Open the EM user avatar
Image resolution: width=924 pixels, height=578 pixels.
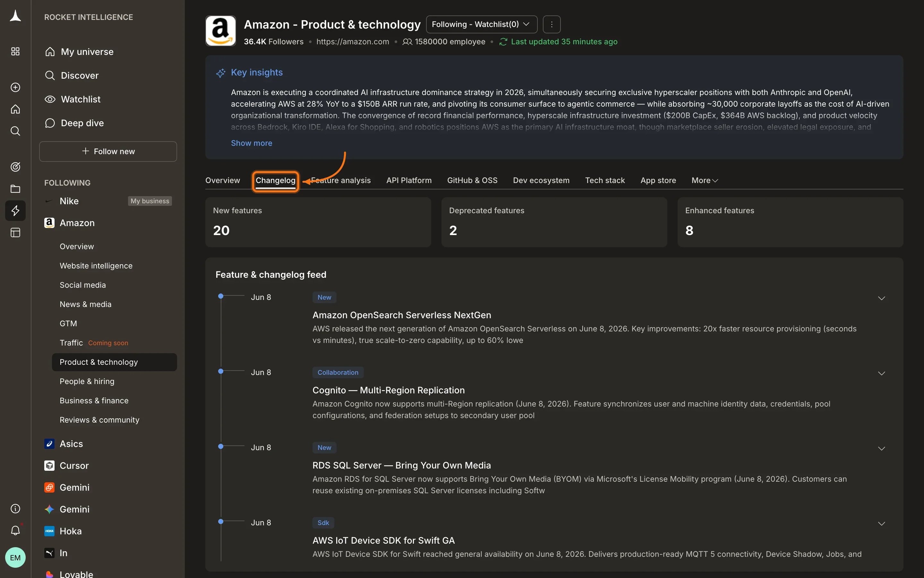pyautogui.click(x=15, y=557)
